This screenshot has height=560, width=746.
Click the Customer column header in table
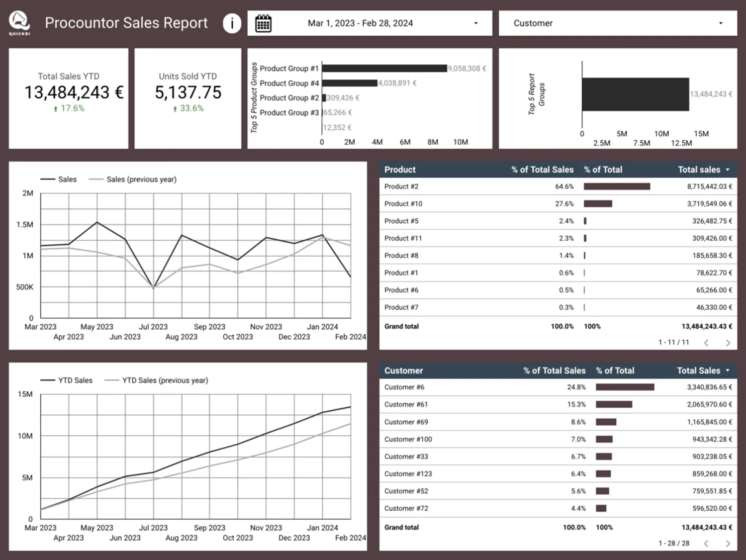coord(403,371)
